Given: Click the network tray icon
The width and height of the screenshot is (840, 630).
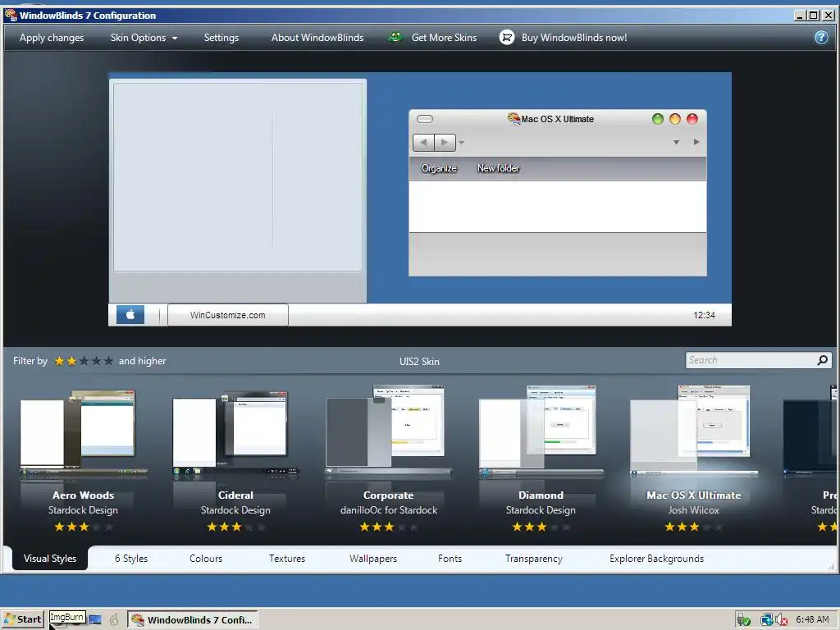Looking at the screenshot, I should (767, 620).
